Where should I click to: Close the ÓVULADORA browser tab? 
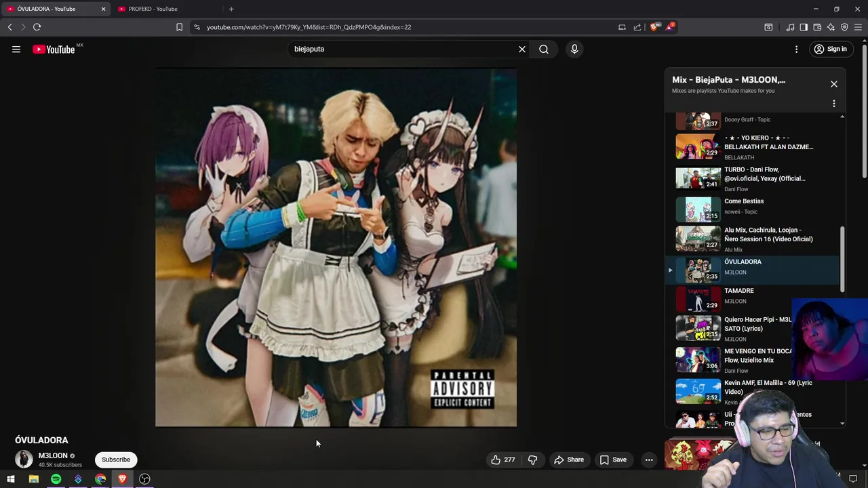point(103,9)
